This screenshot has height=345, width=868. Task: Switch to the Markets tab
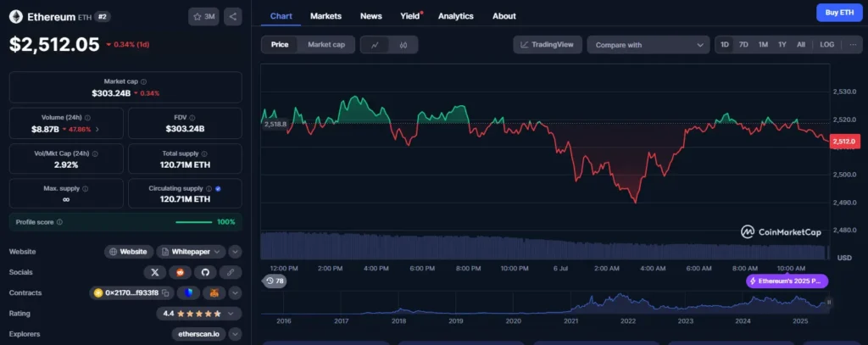(325, 16)
